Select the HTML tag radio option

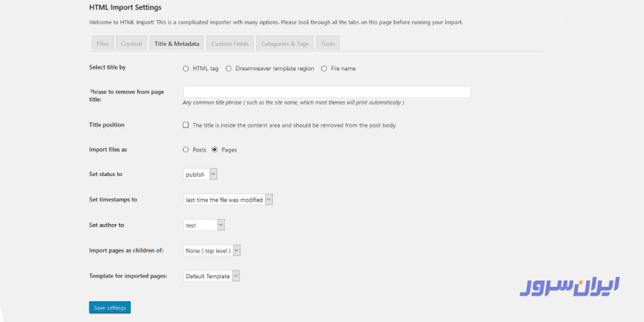(x=187, y=69)
